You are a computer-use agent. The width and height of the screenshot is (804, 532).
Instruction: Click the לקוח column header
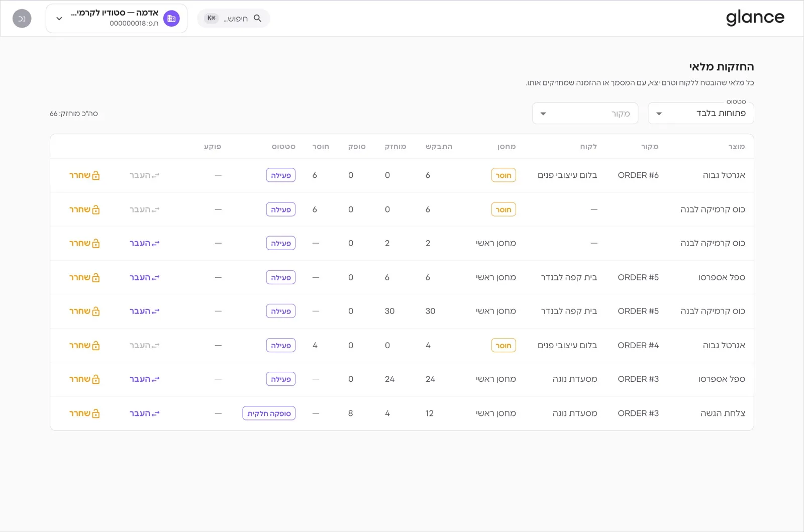(x=588, y=147)
